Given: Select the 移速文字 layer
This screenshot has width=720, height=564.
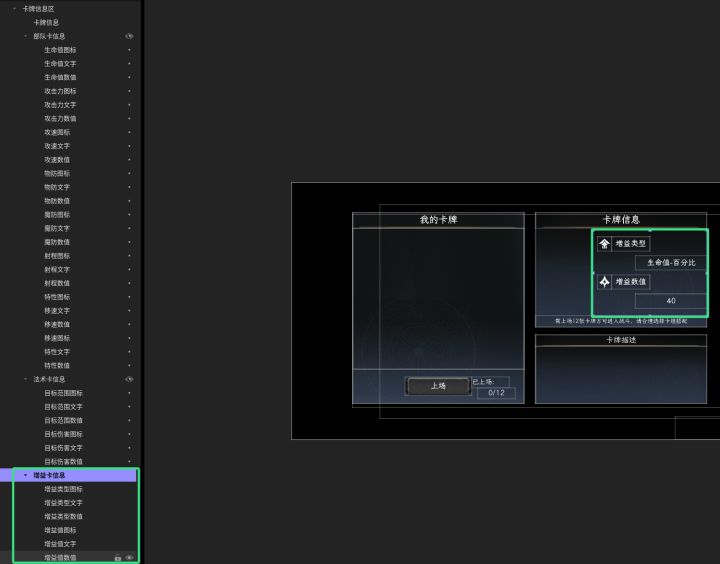Looking at the screenshot, I should pyautogui.click(x=57, y=310).
